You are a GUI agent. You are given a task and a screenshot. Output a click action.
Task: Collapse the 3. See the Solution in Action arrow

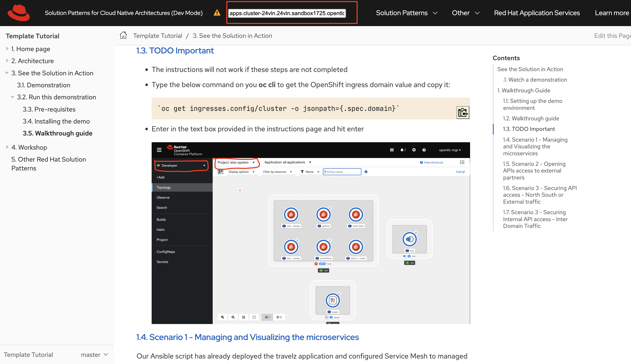(7, 73)
